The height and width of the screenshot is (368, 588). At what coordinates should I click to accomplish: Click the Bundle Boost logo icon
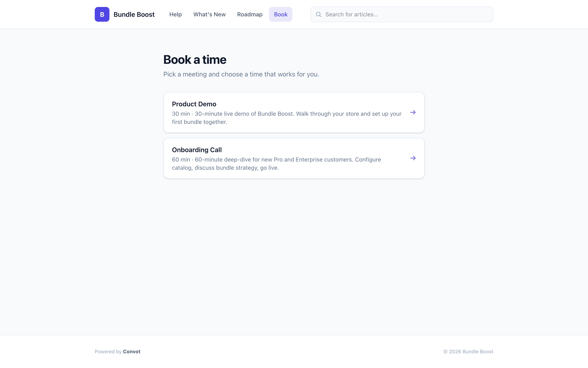pyautogui.click(x=102, y=14)
